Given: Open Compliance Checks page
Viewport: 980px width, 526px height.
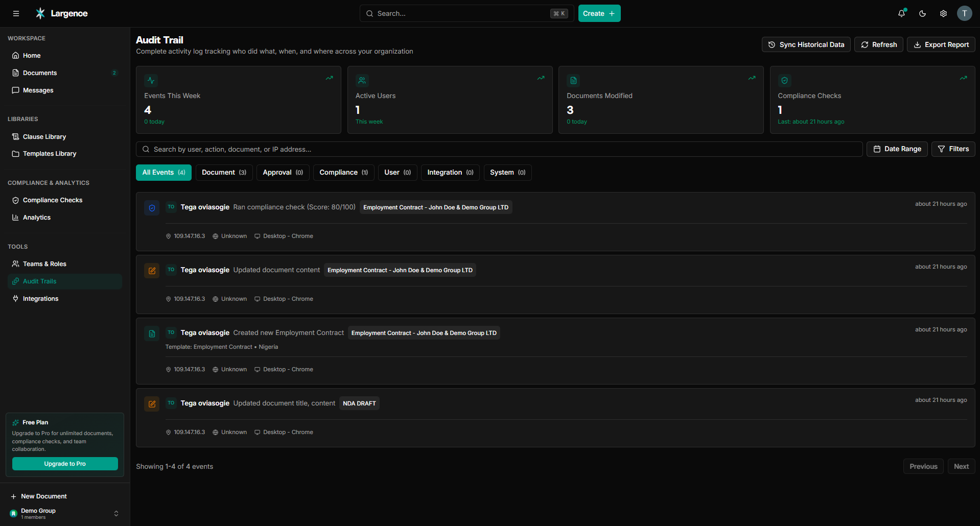Looking at the screenshot, I should point(65,200).
